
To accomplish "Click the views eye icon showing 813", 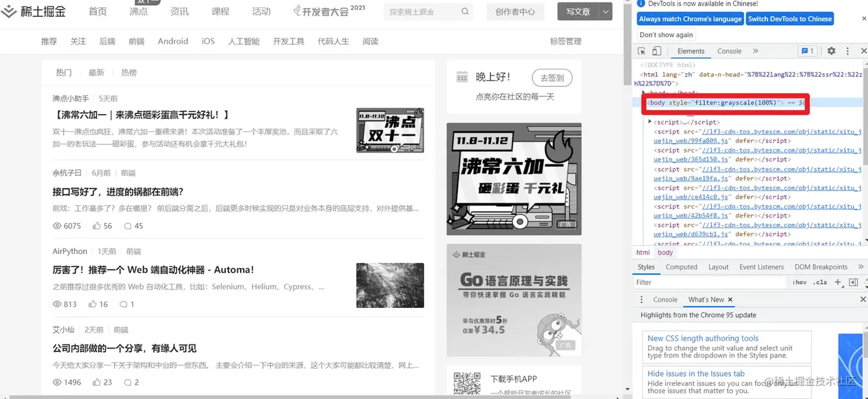I will 57,304.
